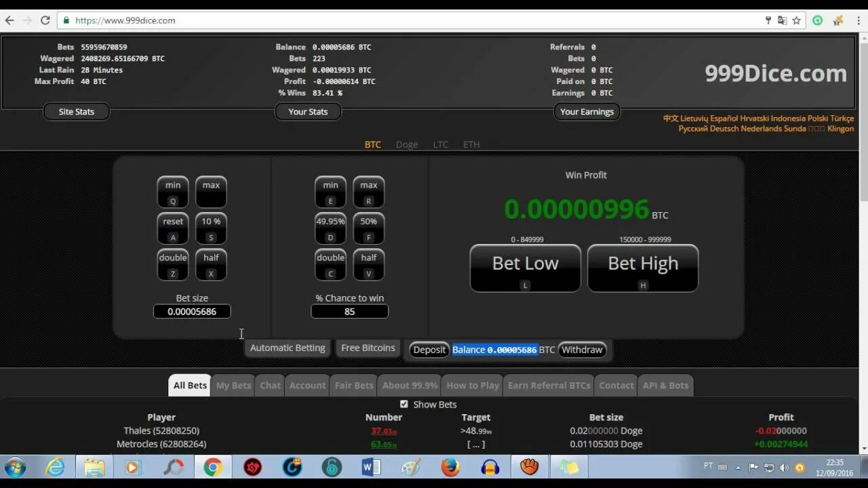Switch to the Chrome taskbar icon
Image resolution: width=868 pixels, height=488 pixels.
pyautogui.click(x=213, y=467)
